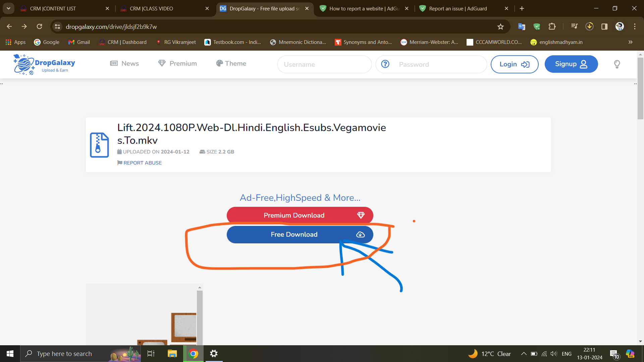Toggle dark mode lightbulb icon
The height and width of the screenshot is (362, 644).
(x=617, y=64)
